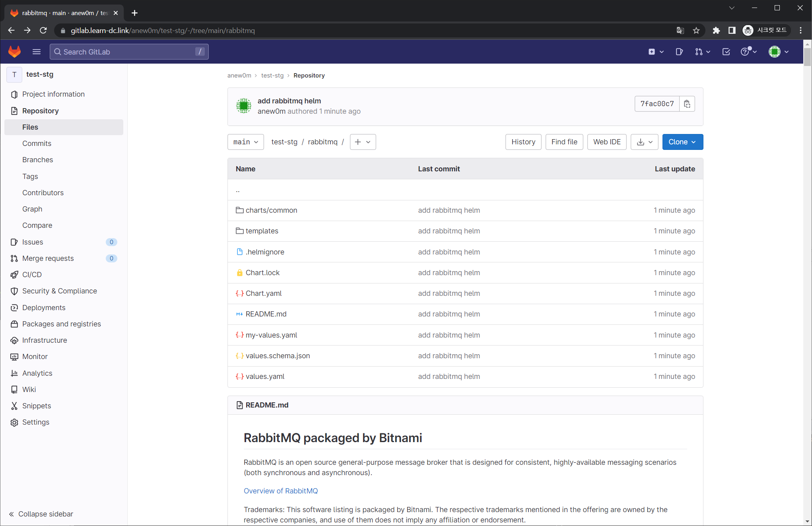The height and width of the screenshot is (526, 812).
Task: Select CI/CD in the left sidebar
Action: click(x=32, y=275)
